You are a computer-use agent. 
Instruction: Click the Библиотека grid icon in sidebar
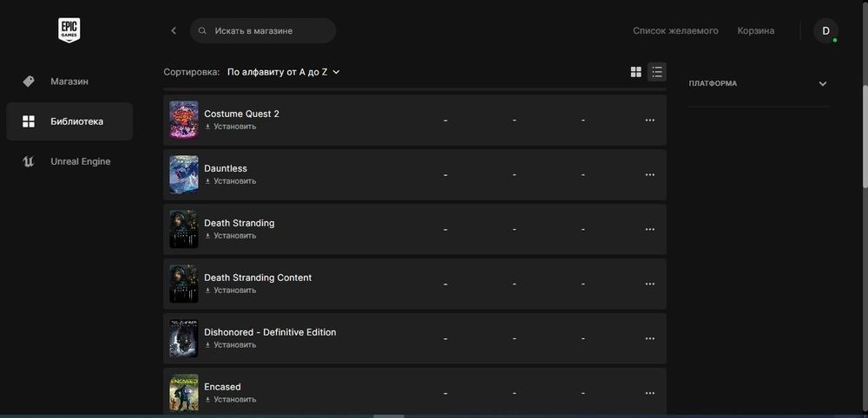coord(29,121)
